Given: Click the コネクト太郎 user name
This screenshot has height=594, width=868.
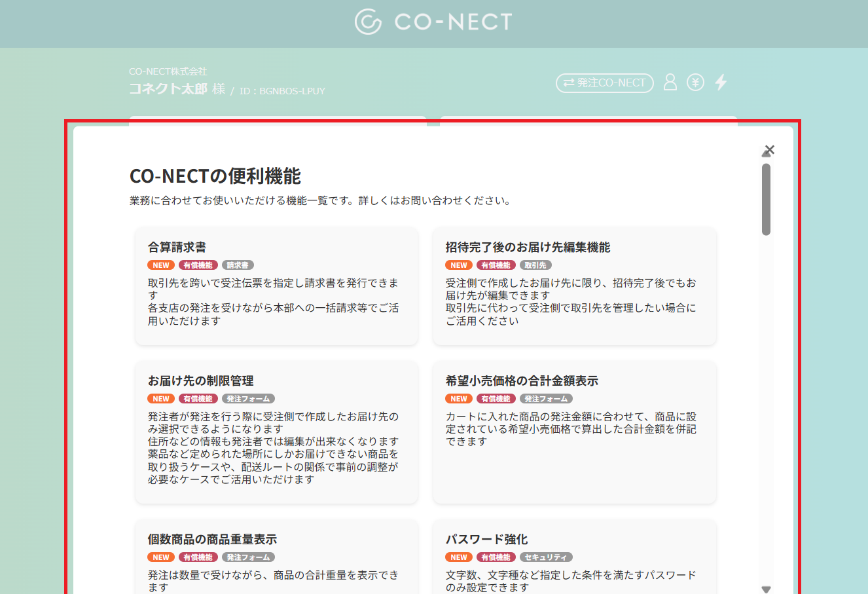Looking at the screenshot, I should 168,89.
